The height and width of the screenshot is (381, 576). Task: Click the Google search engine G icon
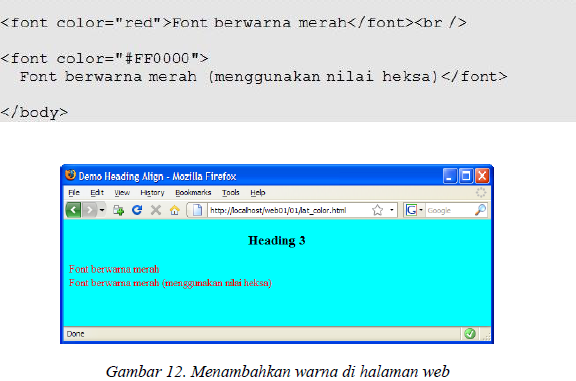click(x=411, y=210)
